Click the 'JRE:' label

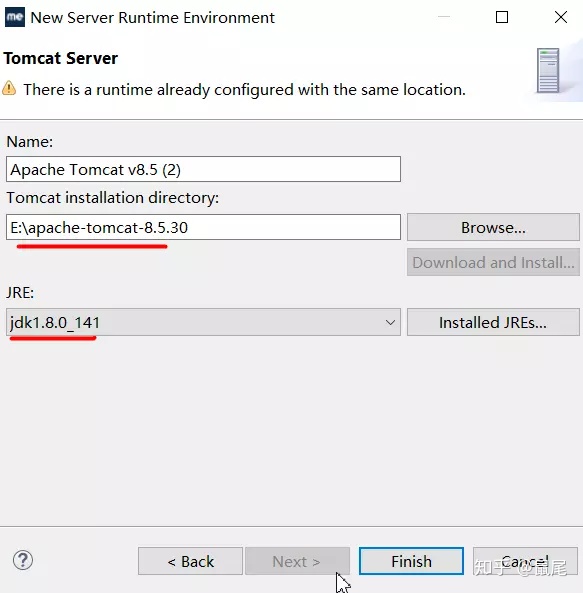coord(20,292)
